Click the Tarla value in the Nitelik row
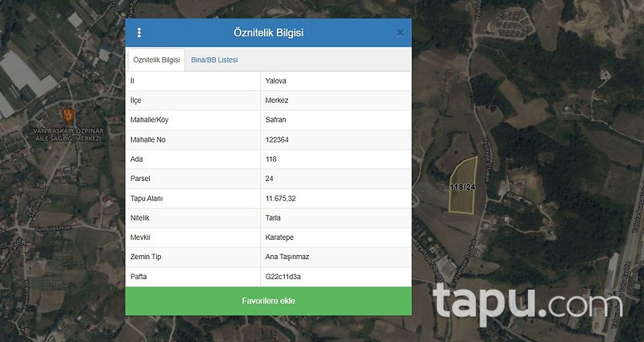This screenshot has width=644, height=342. pyautogui.click(x=274, y=217)
